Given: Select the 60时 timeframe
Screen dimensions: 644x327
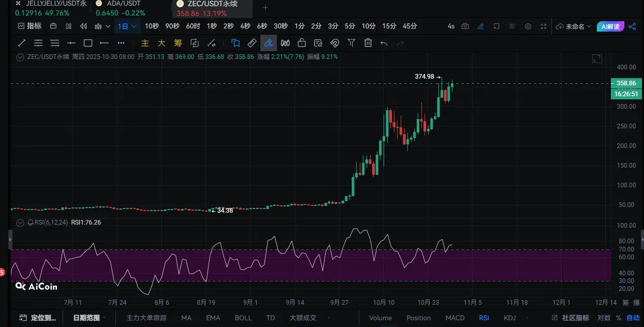Looking at the screenshot, I should pos(193,26).
